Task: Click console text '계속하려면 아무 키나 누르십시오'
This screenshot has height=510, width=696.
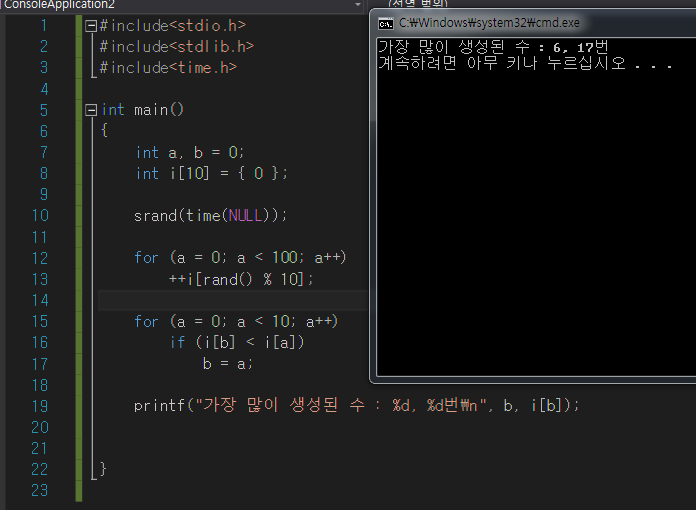Action: tap(502, 63)
